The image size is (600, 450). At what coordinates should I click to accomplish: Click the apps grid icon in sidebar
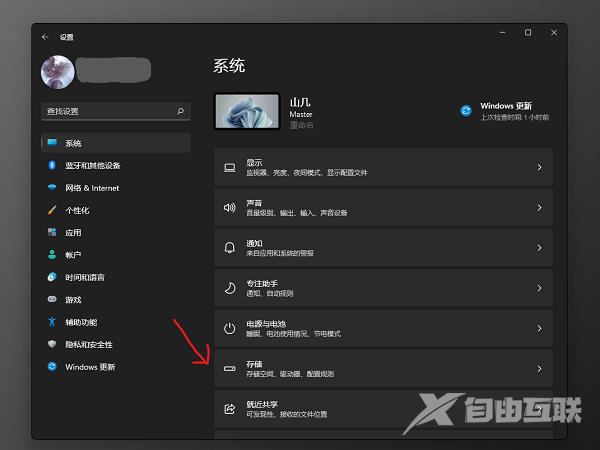(x=52, y=232)
